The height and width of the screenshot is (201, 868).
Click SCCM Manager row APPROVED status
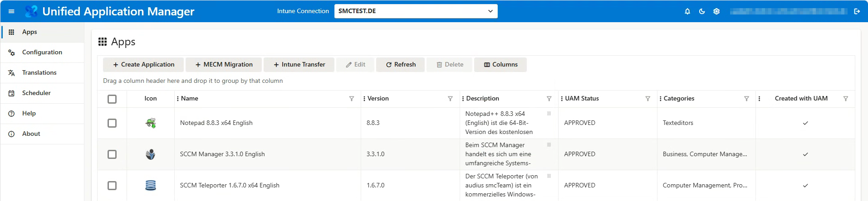tap(579, 154)
